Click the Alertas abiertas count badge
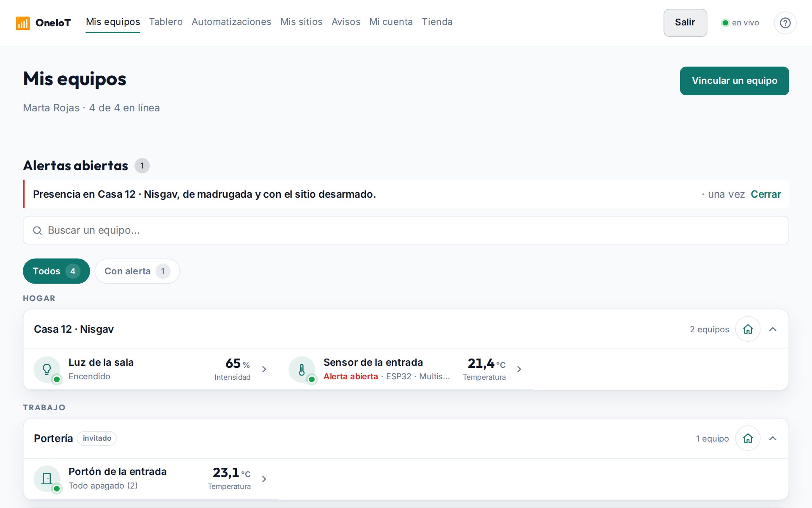 click(x=142, y=166)
